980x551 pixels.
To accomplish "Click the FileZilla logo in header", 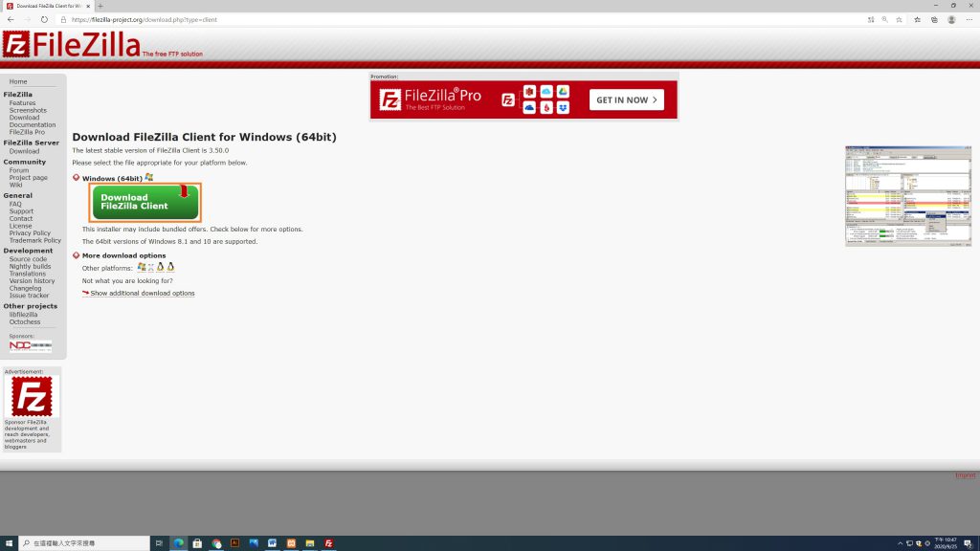I will 72,44.
